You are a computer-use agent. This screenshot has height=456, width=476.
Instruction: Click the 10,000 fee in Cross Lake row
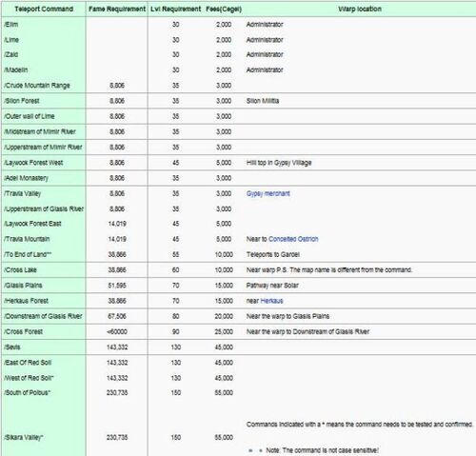224,270
